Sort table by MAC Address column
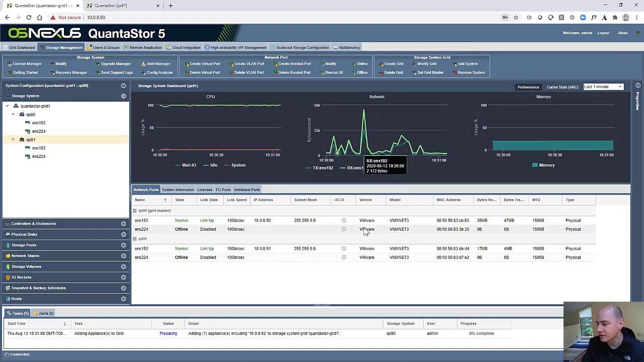The image size is (644, 362). pos(453,200)
